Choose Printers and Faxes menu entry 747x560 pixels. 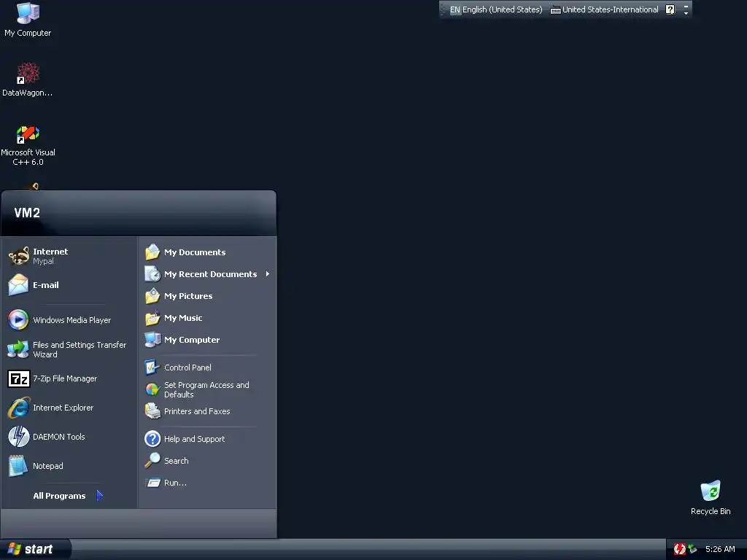click(197, 411)
